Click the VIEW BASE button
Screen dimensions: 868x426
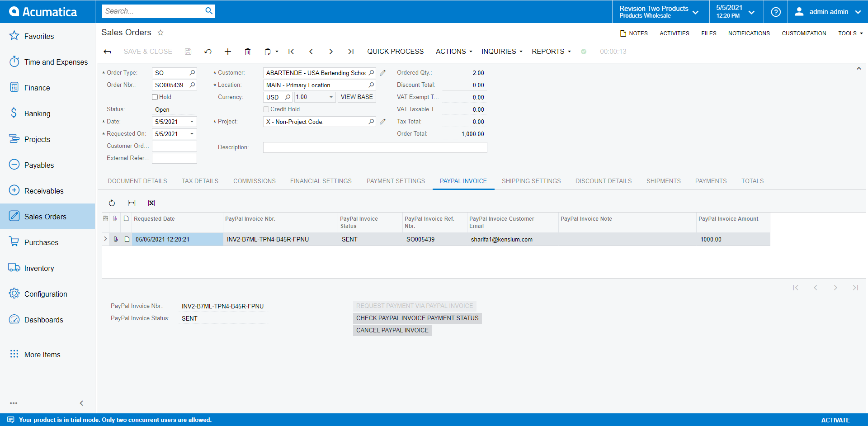coord(357,97)
